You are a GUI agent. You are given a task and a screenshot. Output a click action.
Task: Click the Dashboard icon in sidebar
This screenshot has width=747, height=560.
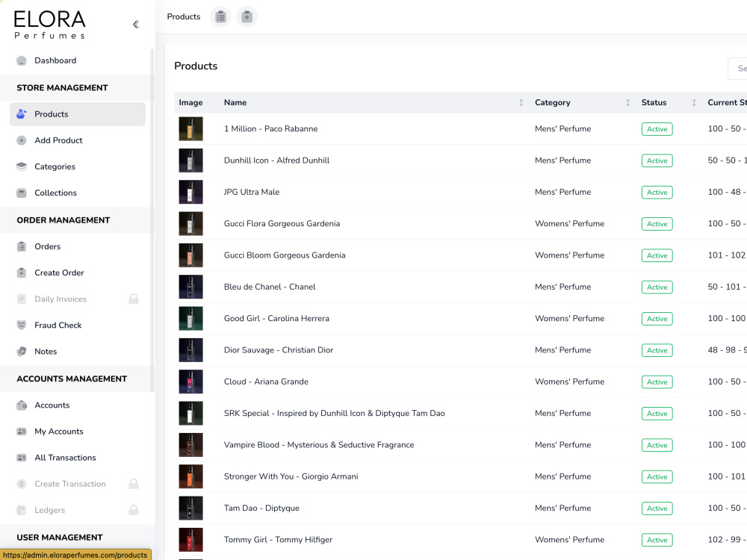tap(22, 60)
